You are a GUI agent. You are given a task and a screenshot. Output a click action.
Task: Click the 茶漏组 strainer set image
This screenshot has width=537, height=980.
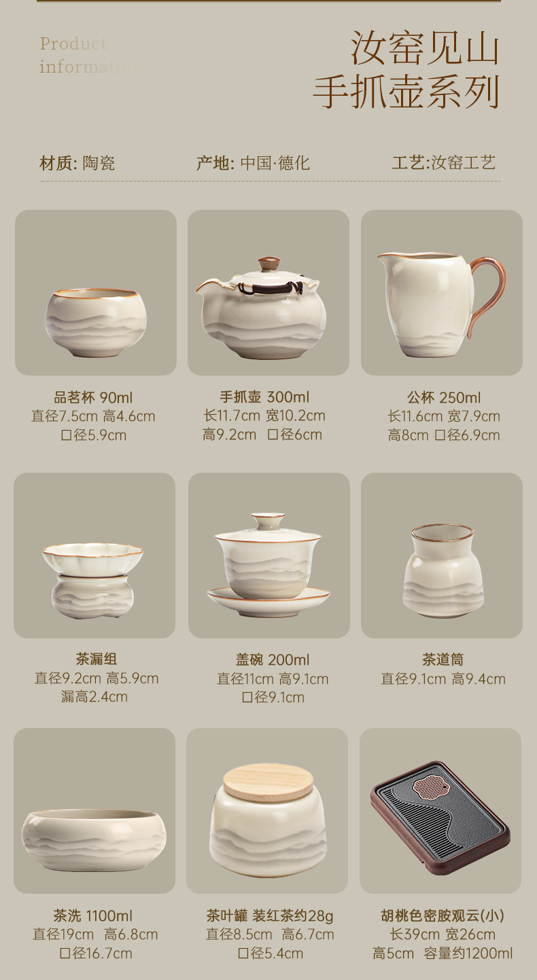[x=94, y=556]
